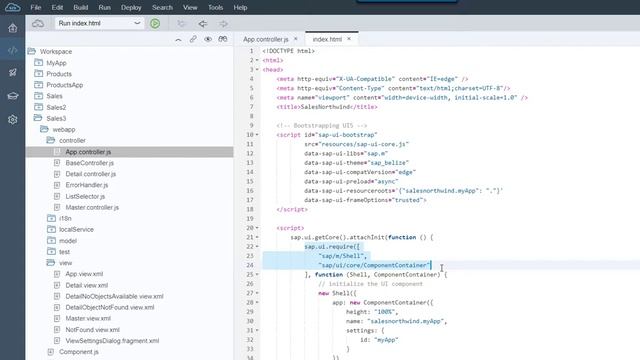Collapse the view folder
Viewport: 640px width, 360px height.
(x=51, y=262)
